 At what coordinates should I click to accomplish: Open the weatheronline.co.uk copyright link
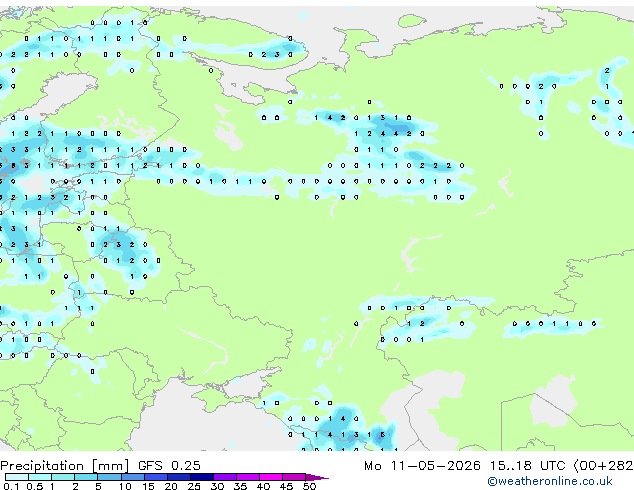[550, 481]
